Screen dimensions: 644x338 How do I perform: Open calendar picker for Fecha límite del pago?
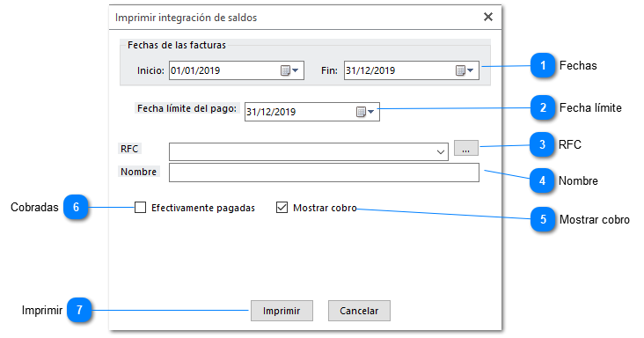[365, 112]
